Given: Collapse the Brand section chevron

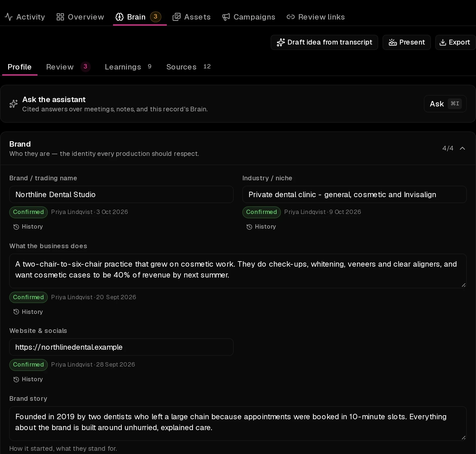Looking at the screenshot, I should tap(462, 148).
